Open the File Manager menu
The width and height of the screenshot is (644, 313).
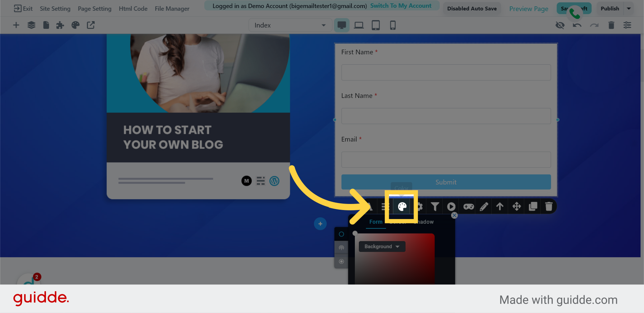tap(172, 9)
